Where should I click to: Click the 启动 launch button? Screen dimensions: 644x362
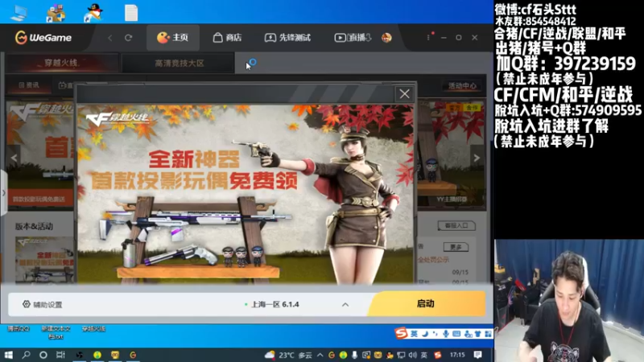tap(426, 304)
